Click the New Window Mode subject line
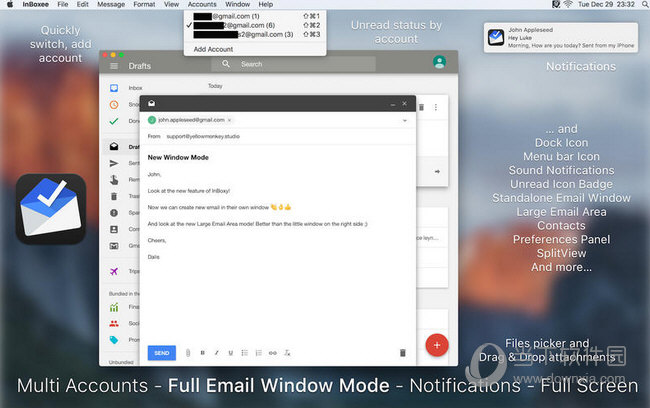Viewport: 650px width, 408px height. (178, 158)
